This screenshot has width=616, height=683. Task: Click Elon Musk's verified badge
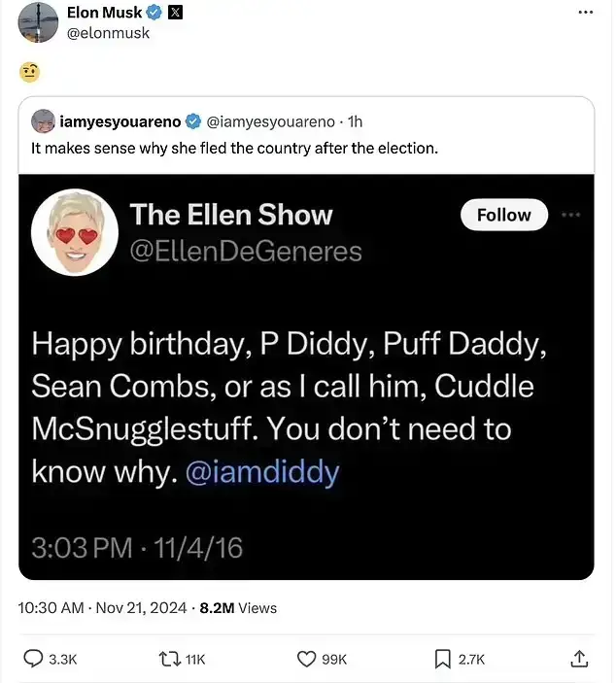coord(153,13)
